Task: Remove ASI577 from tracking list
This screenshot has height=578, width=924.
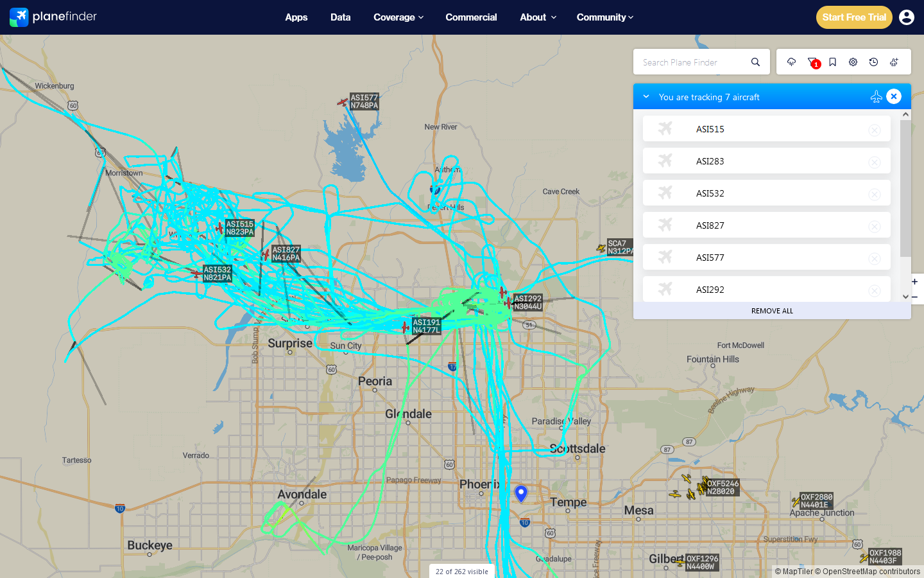Action: coord(875,258)
